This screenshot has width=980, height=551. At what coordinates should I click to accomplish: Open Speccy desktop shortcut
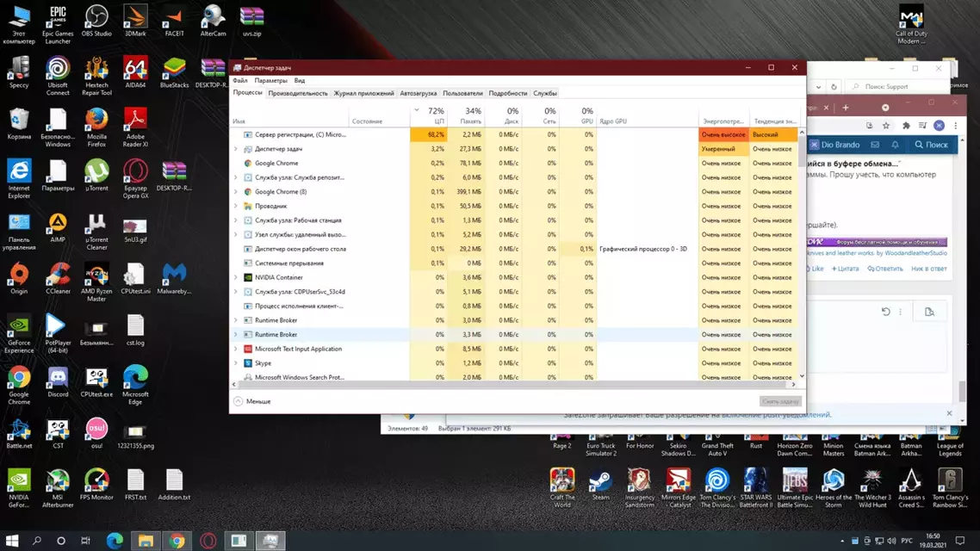point(19,72)
